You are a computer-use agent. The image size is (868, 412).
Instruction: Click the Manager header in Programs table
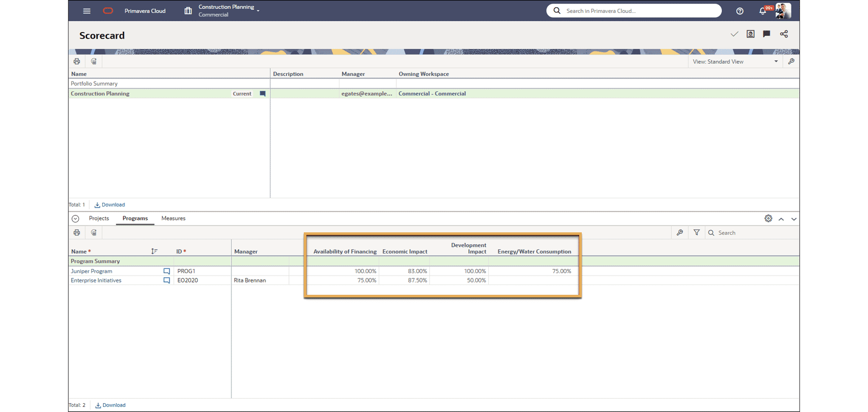point(246,252)
